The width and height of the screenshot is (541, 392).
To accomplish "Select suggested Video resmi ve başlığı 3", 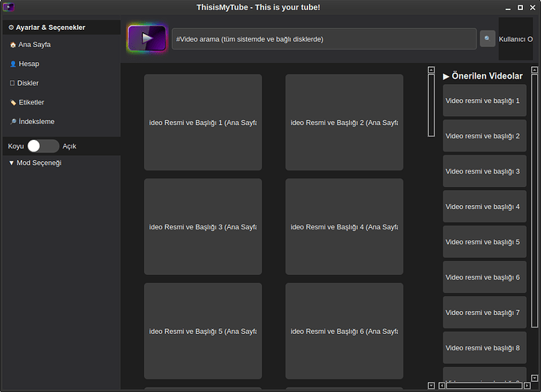I will [484, 171].
